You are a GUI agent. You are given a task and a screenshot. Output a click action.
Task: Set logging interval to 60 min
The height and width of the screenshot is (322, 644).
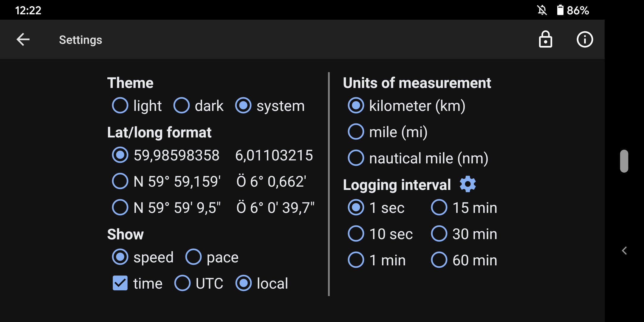(x=439, y=260)
